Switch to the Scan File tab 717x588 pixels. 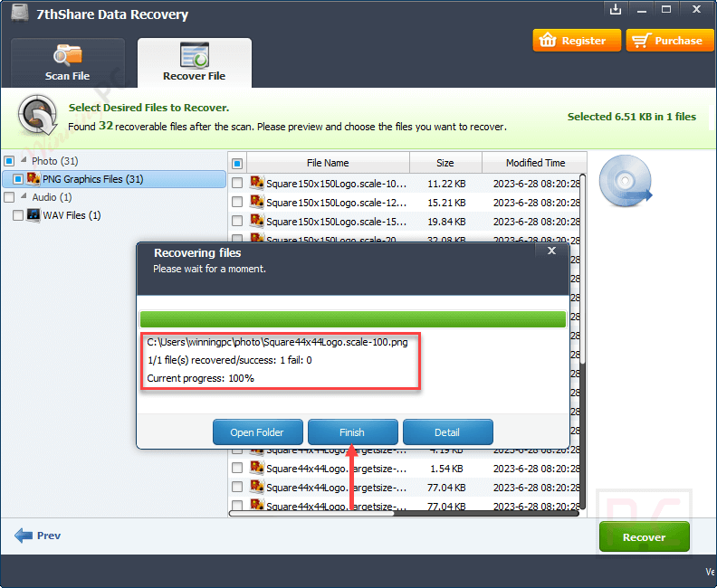(x=67, y=62)
